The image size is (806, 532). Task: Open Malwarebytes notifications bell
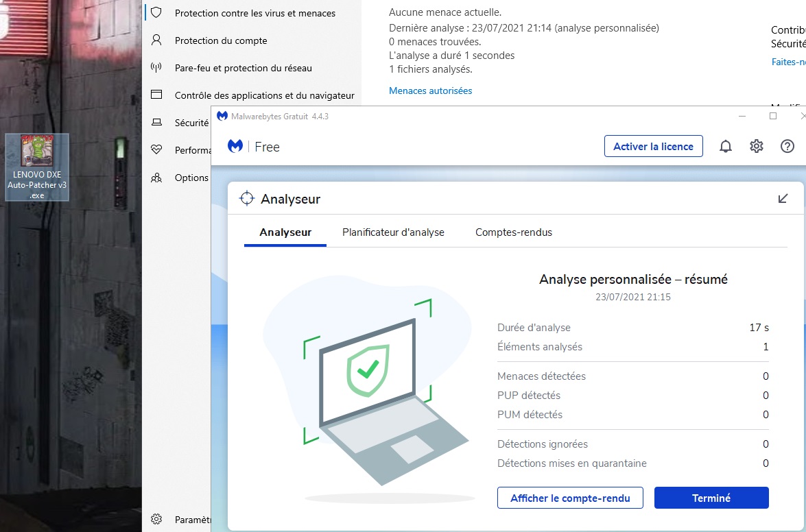(x=725, y=146)
